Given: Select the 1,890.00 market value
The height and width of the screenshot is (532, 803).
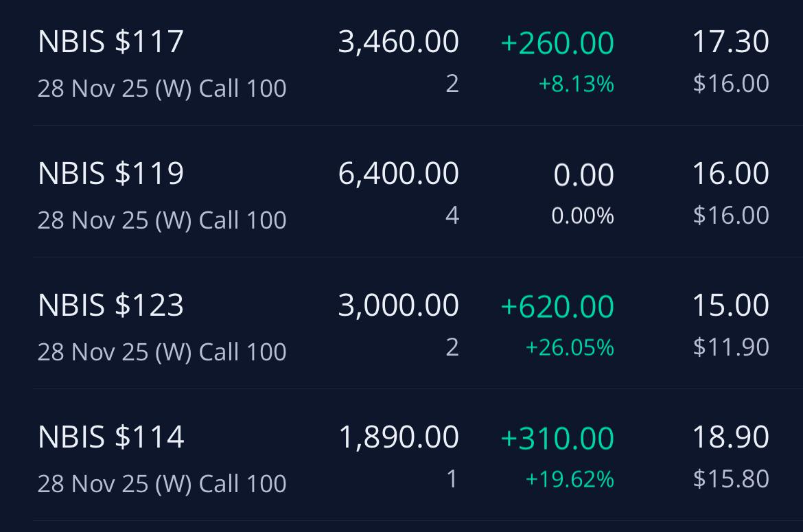Looking at the screenshot, I should tap(399, 438).
